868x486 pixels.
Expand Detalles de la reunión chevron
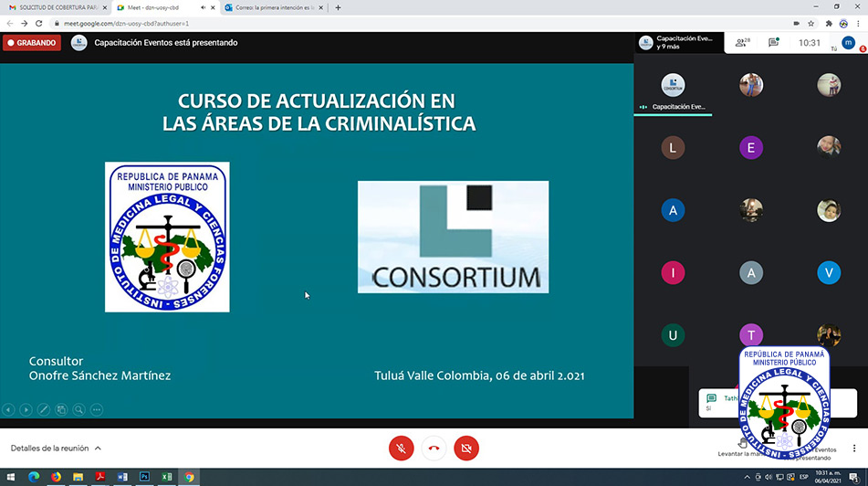point(98,449)
